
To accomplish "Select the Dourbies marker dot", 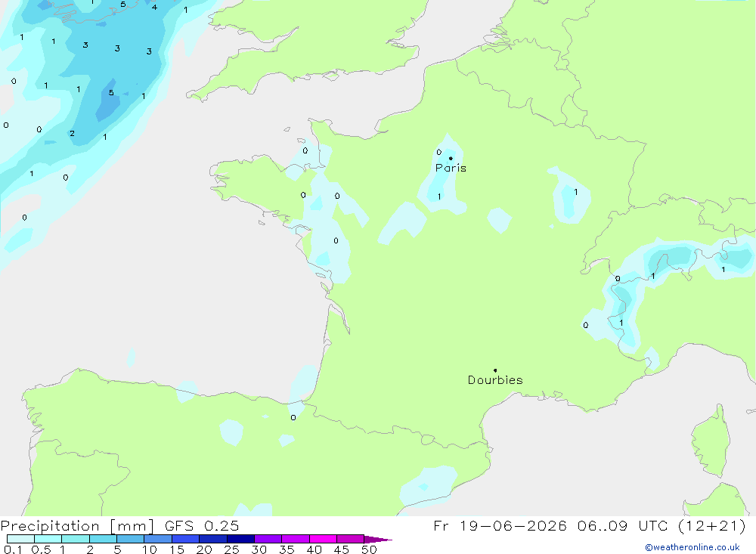I will pos(495,370).
